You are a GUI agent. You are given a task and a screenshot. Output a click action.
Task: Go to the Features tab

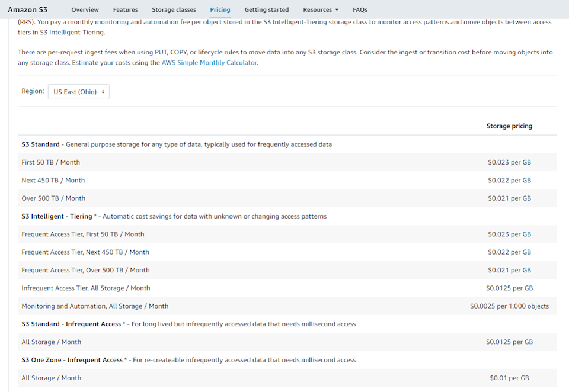(x=125, y=10)
